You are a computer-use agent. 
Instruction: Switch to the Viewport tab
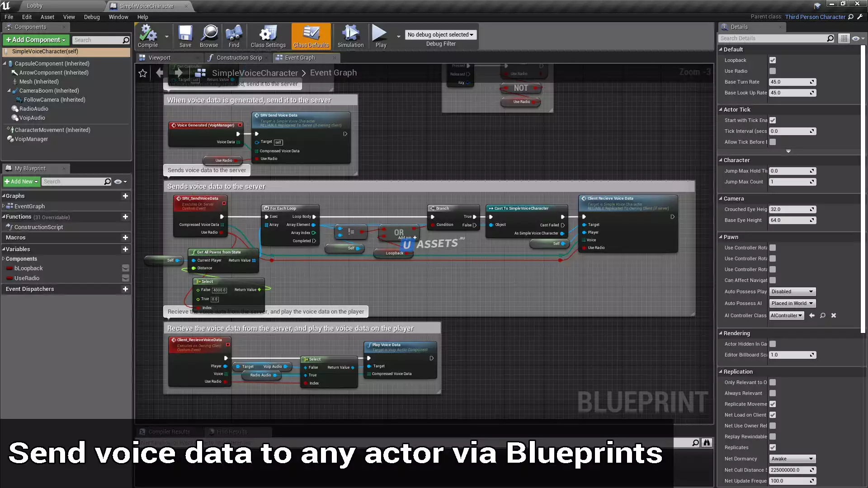159,58
